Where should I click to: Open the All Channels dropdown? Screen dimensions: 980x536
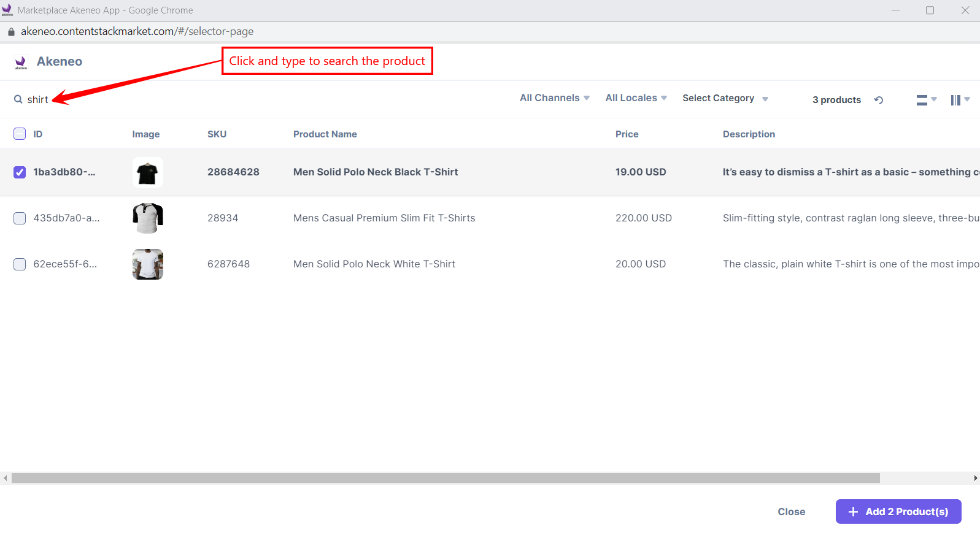tap(555, 98)
